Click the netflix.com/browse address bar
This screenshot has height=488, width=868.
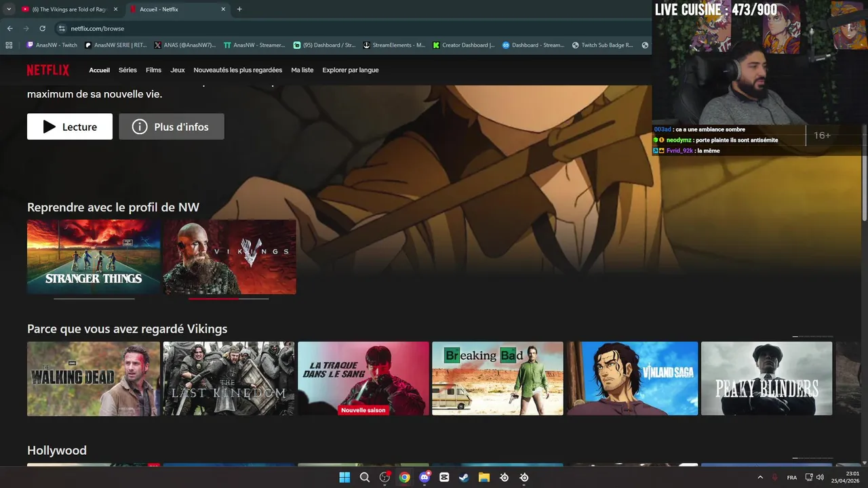(353, 28)
